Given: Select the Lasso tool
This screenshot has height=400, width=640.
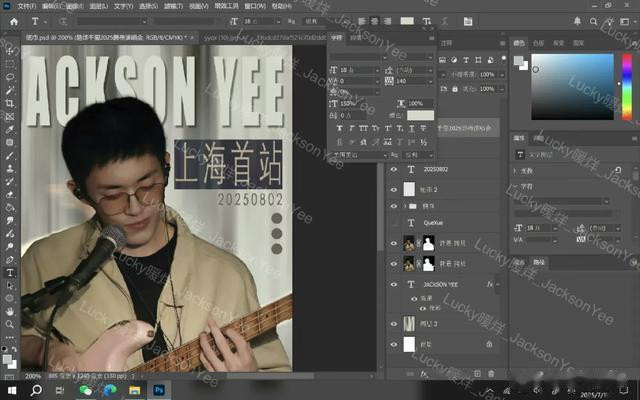Looking at the screenshot, I should point(9,78).
